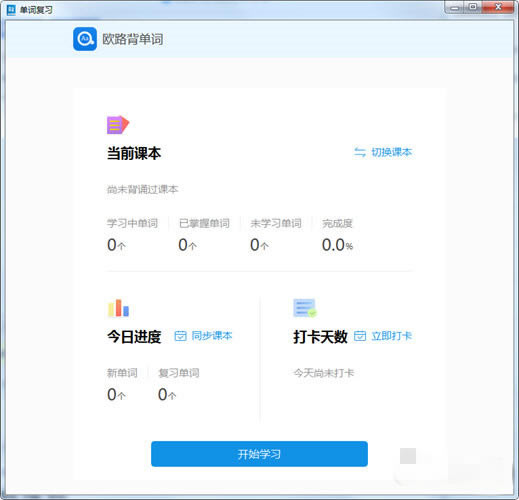Viewport: 519px width, 500px height.
Task: Click the 完成度 percentage value
Action: [337, 245]
